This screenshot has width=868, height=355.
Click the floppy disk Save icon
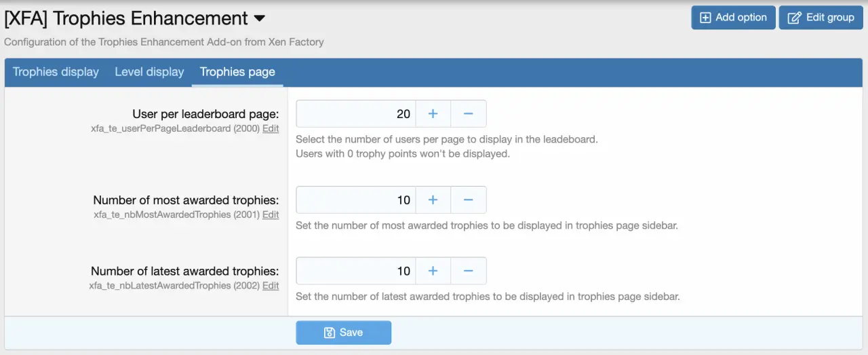tap(330, 333)
